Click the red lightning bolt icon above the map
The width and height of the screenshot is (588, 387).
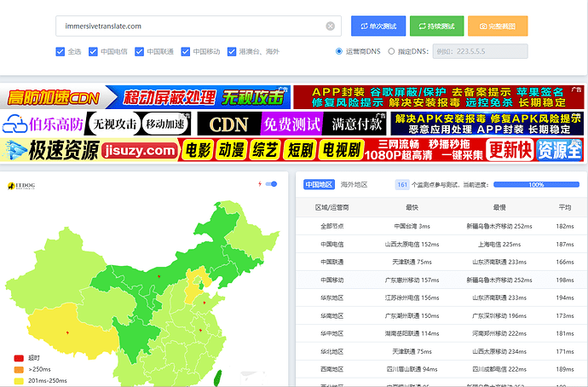(260, 184)
